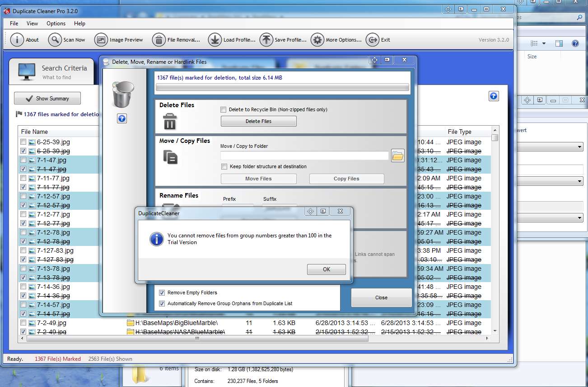Enable Delete to Recycle Bin checkbox
The height and width of the screenshot is (387, 588).
(224, 109)
